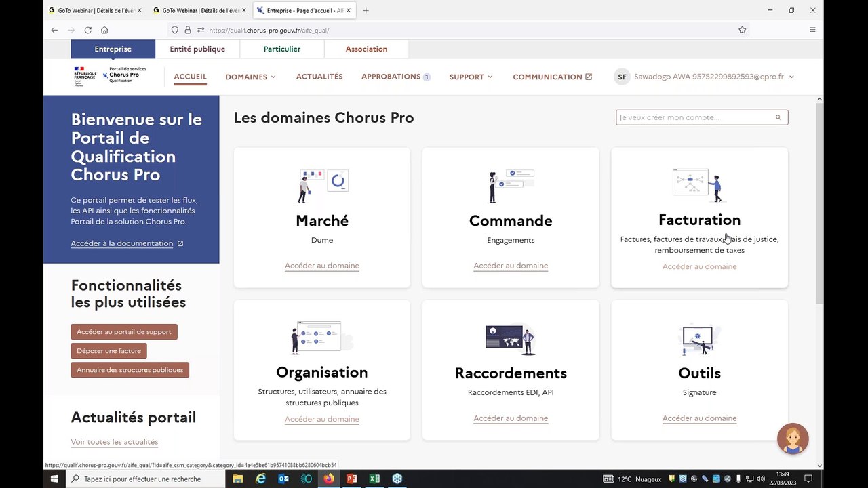Expand the SUPPORT dropdown menu

[471, 77]
